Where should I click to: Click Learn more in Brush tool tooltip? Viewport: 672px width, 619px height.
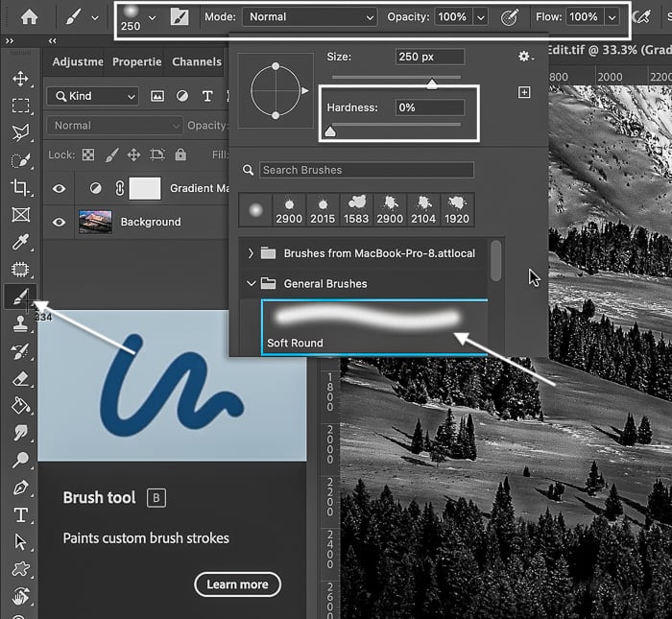(x=237, y=584)
